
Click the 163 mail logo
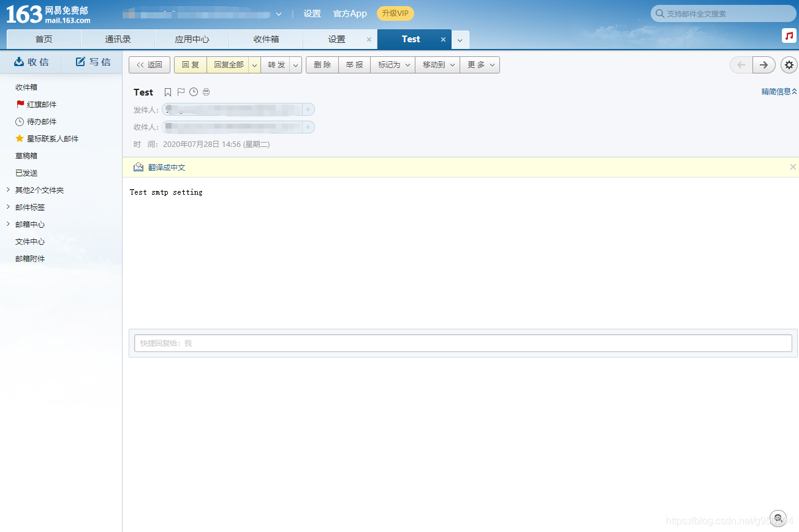[48, 15]
